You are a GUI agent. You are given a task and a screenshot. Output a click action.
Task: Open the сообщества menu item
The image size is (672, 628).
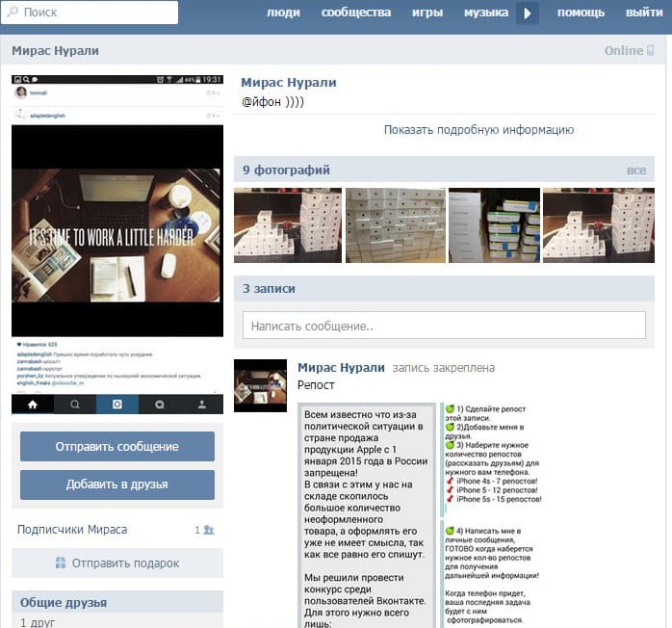tap(356, 13)
